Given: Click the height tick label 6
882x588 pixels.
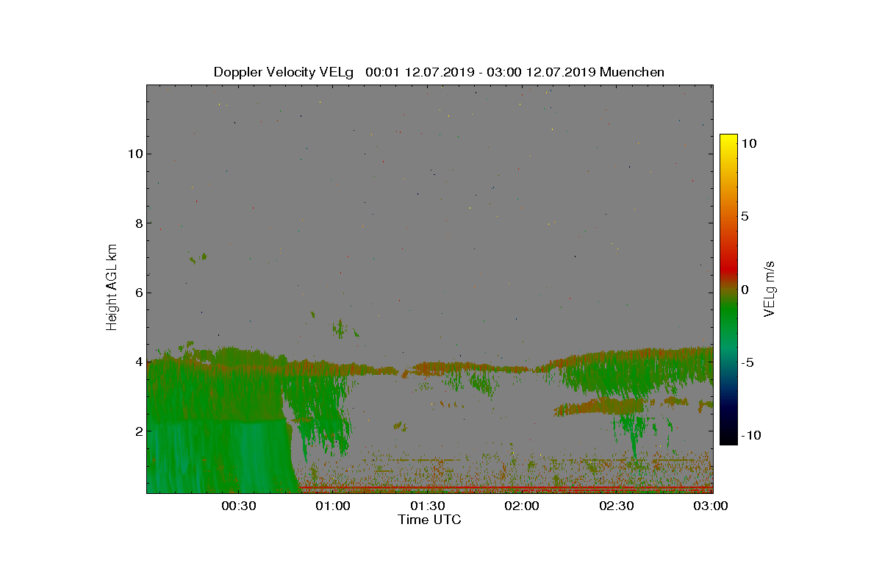Looking at the screenshot, I should pos(137,293).
